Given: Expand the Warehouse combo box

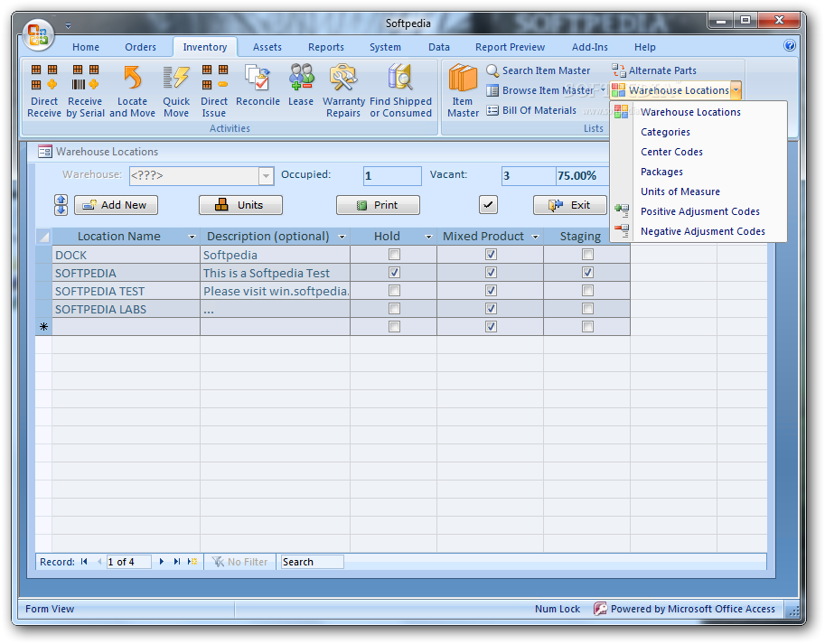Looking at the screenshot, I should point(266,176).
